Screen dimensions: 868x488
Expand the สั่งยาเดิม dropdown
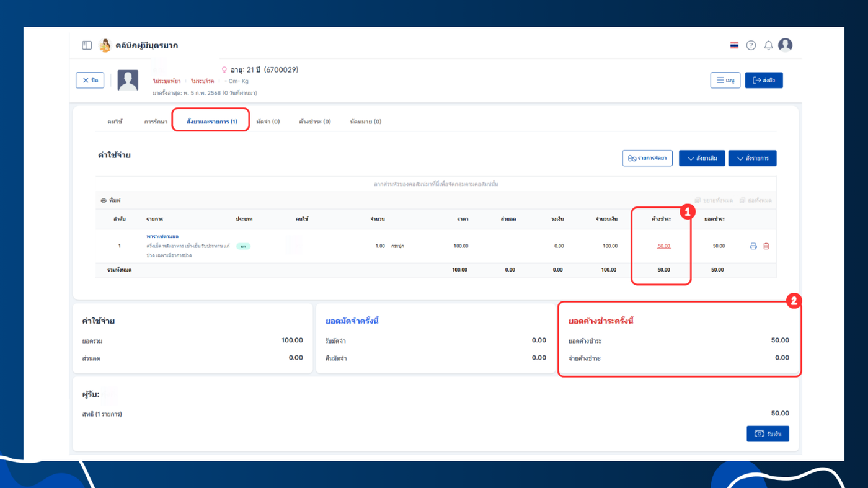pyautogui.click(x=702, y=158)
